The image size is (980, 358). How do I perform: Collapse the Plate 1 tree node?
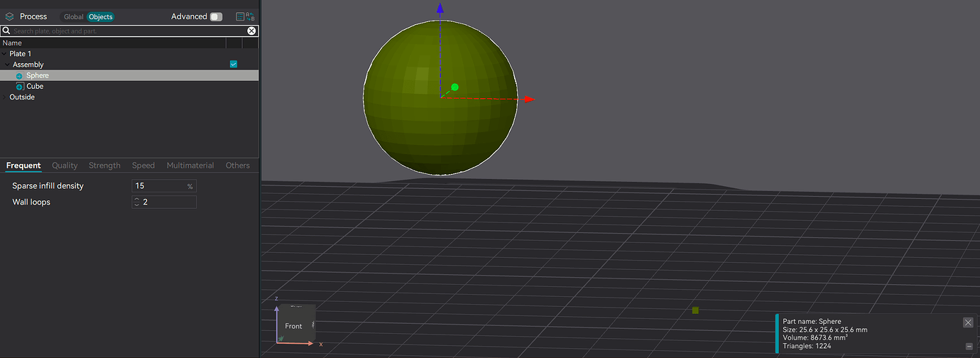coord(4,54)
